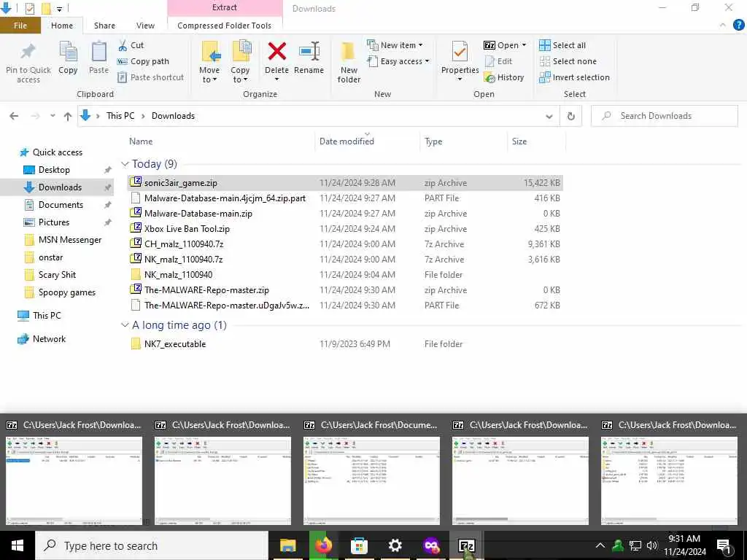Click the Search Downloads box
747x560 pixels.
click(664, 116)
